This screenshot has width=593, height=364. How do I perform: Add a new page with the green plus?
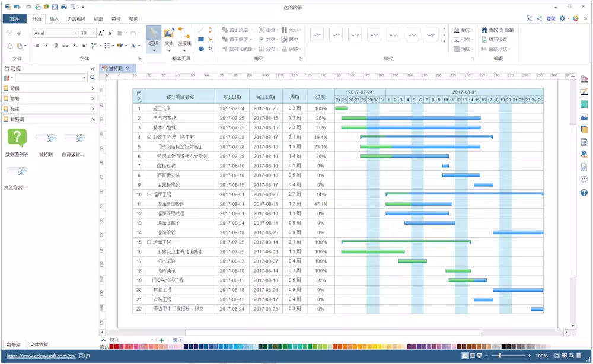pyautogui.click(x=161, y=340)
